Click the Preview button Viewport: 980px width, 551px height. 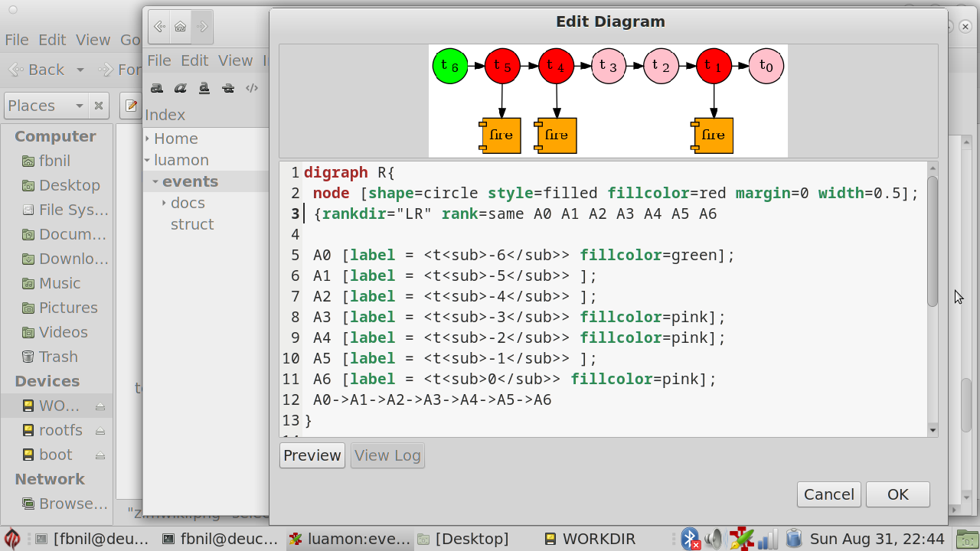[312, 455]
